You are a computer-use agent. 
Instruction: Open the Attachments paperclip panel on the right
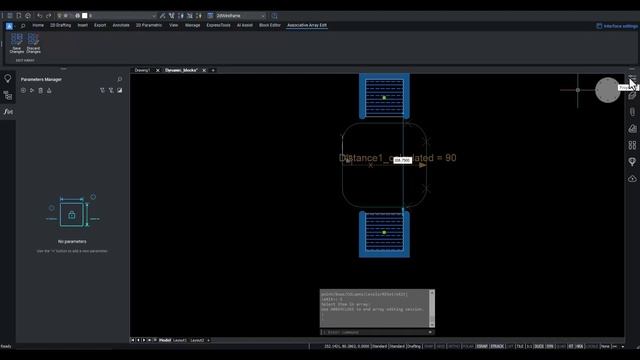(x=632, y=112)
